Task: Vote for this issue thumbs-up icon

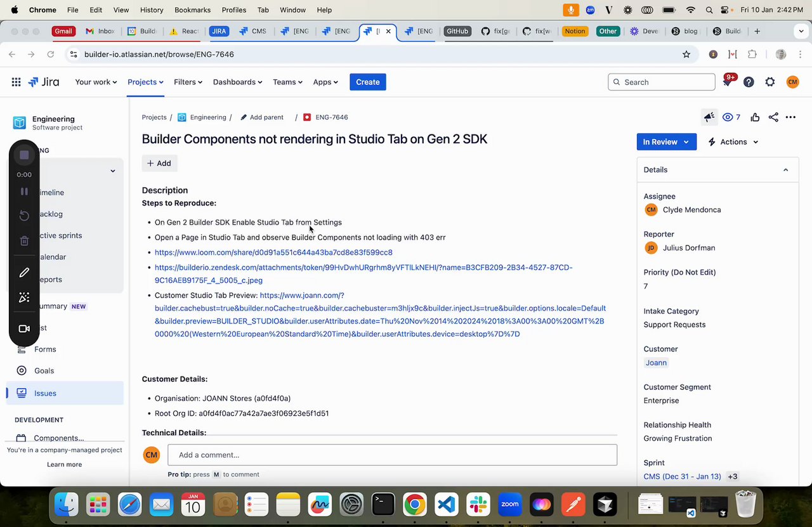Action: coord(755,117)
